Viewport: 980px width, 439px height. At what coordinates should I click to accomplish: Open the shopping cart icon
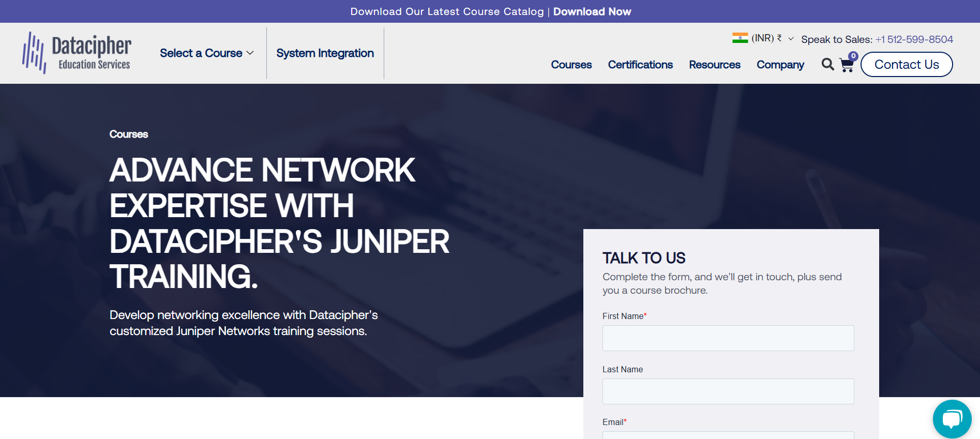pos(847,65)
